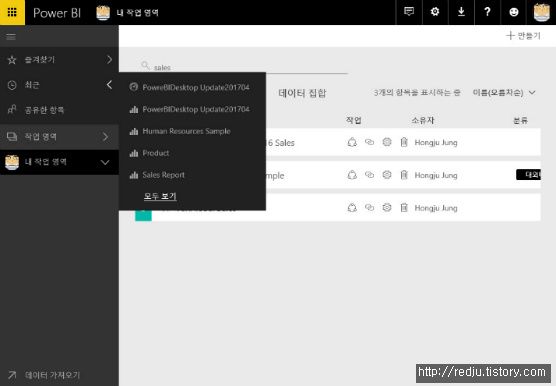Click the 작업 column header

coord(354,120)
